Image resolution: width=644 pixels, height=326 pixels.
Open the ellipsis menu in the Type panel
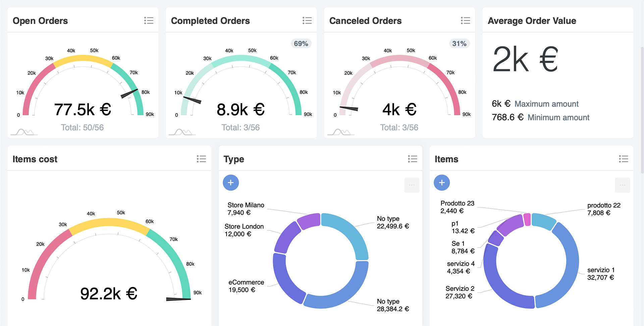pyautogui.click(x=412, y=185)
